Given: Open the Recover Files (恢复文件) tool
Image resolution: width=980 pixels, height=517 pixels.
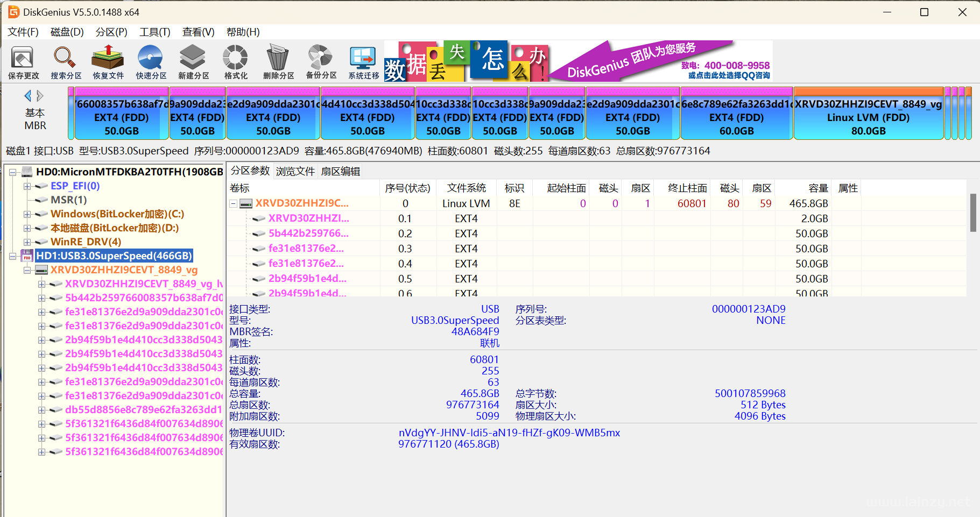Looking at the screenshot, I should pos(108,62).
